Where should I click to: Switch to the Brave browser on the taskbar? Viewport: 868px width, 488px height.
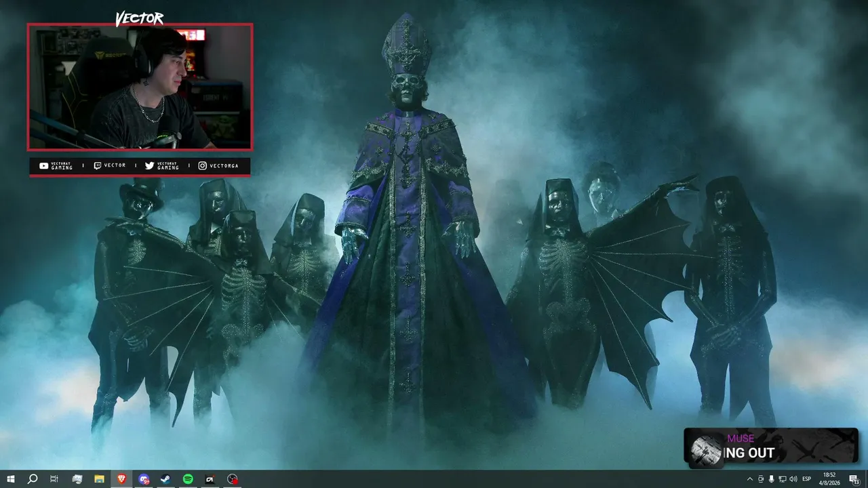coord(121,479)
